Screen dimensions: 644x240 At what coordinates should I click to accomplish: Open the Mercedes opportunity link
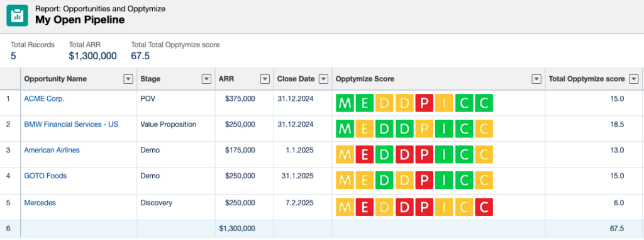[40, 203]
